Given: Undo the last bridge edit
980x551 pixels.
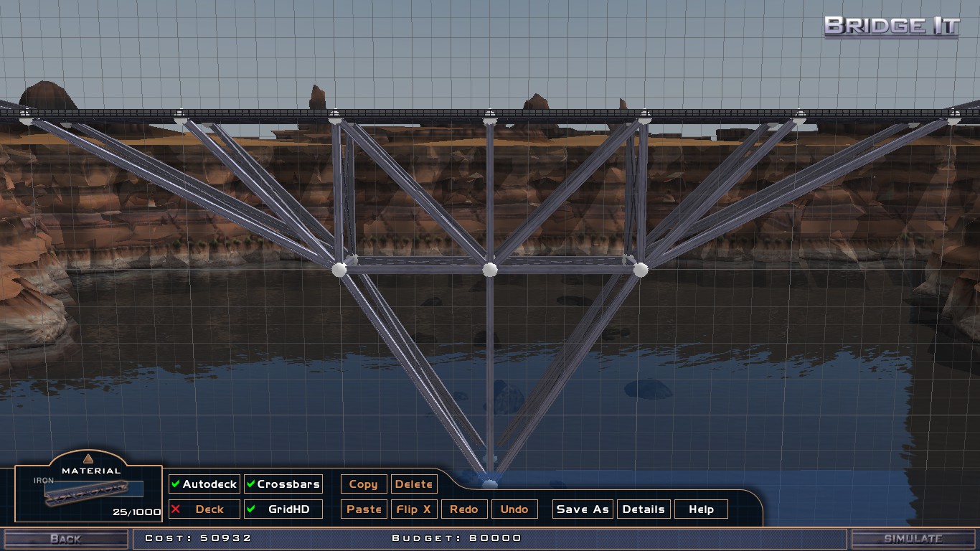Looking at the screenshot, I should [x=514, y=509].
